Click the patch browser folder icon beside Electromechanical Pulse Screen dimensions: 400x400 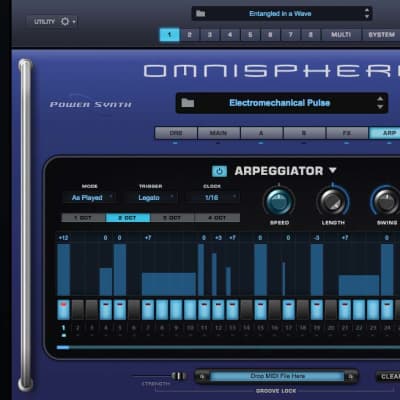pyautogui.click(x=187, y=103)
